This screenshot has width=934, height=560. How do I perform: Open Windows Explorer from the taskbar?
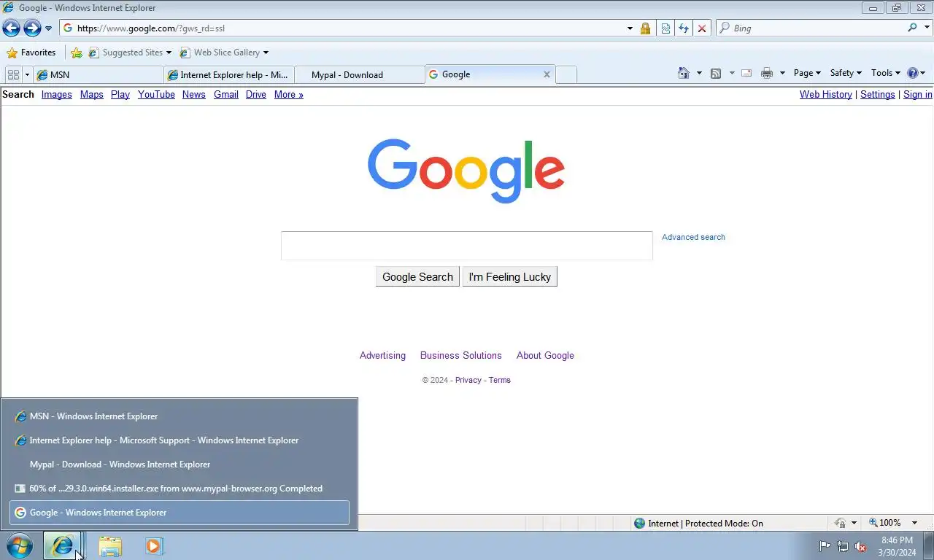pyautogui.click(x=110, y=545)
